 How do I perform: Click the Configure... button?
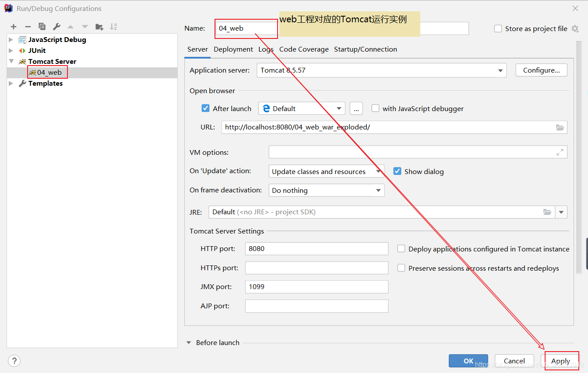pyautogui.click(x=542, y=70)
